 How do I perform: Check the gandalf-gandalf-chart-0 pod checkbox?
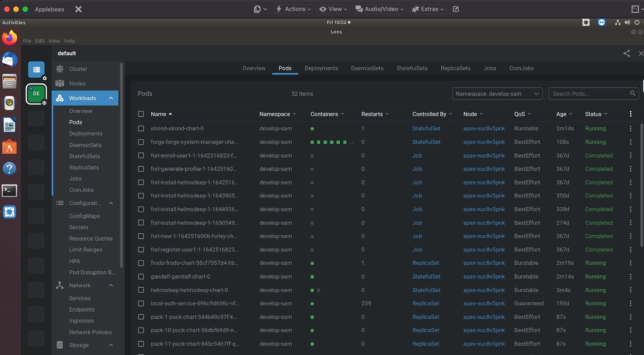[141, 277]
